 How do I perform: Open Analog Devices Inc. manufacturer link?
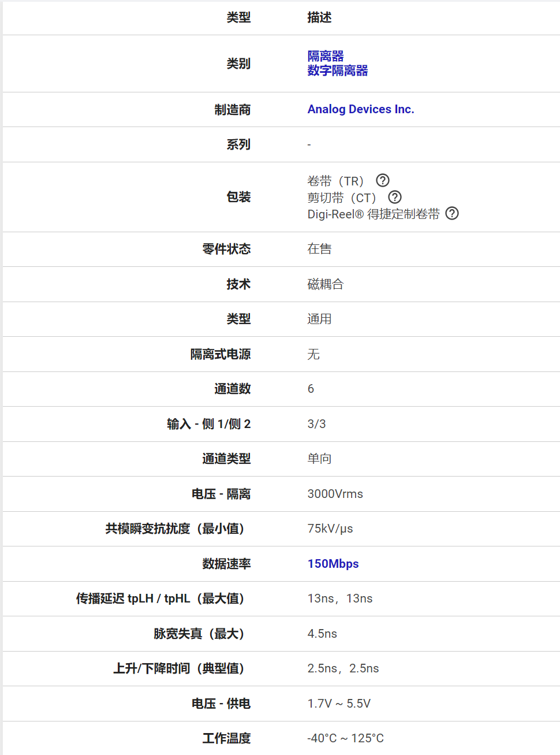[361, 109]
